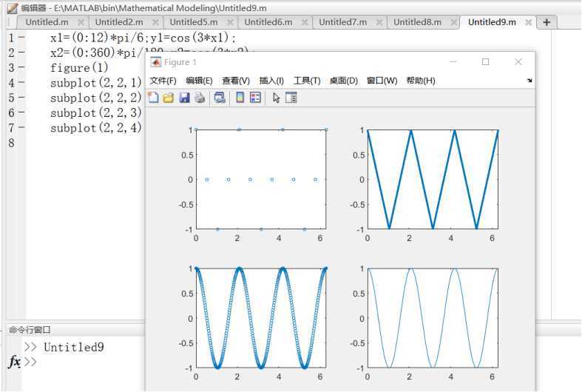Maximize the Figure 1 window
The height and width of the screenshot is (392, 582).
pos(485,61)
